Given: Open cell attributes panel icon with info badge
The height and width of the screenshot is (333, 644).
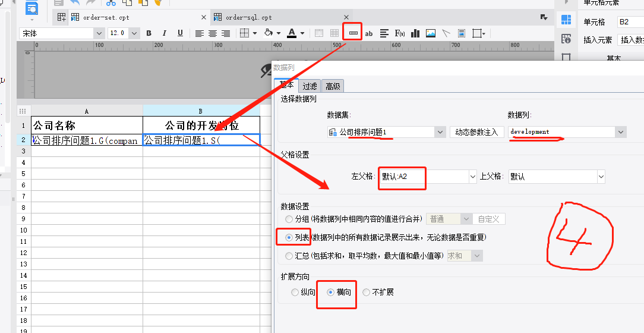Looking at the screenshot, I should [566, 39].
